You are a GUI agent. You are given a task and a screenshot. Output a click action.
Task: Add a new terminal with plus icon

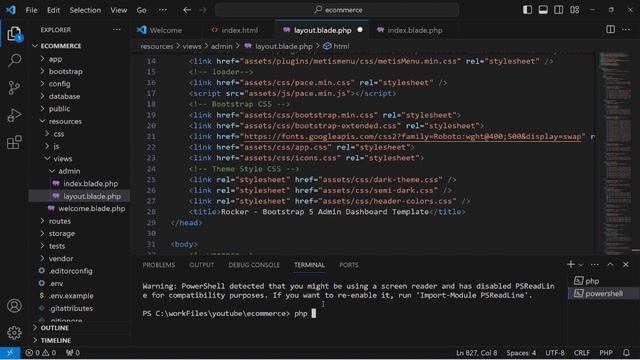coord(570,264)
